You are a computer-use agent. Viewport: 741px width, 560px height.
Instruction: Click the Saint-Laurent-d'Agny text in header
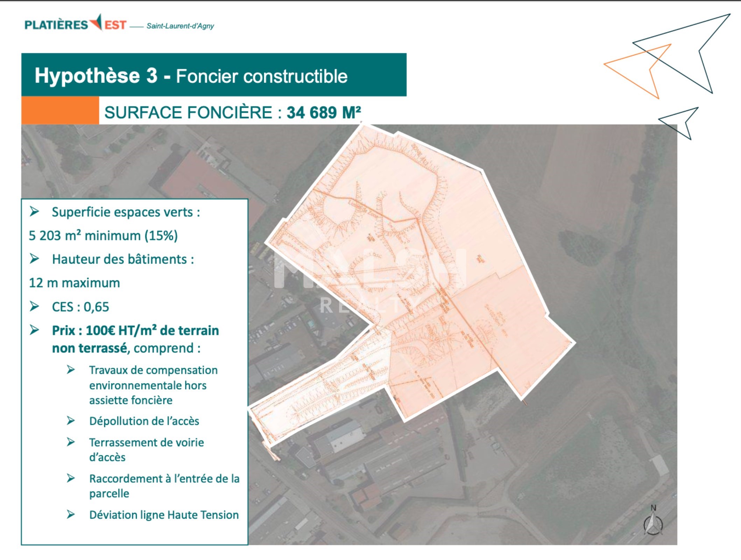(180, 26)
